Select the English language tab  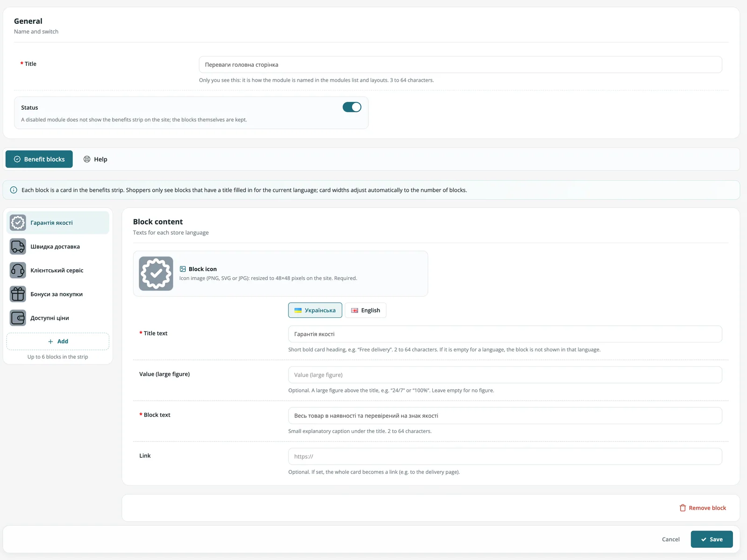[x=366, y=310]
